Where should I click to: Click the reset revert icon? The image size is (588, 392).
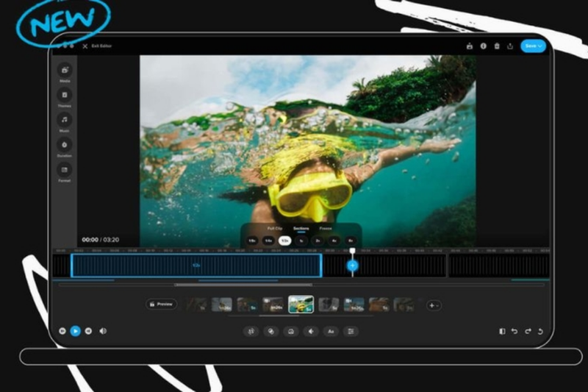click(x=540, y=332)
